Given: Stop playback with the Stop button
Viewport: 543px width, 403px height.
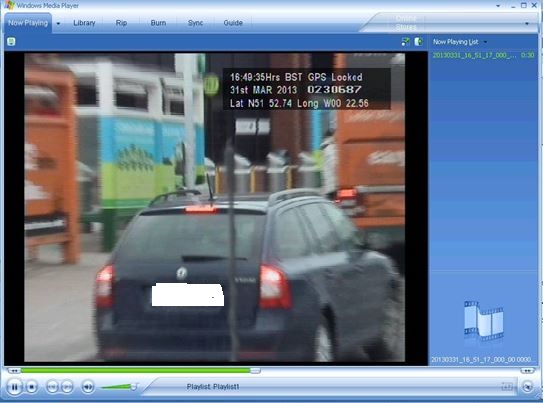Looking at the screenshot, I should point(32,387).
